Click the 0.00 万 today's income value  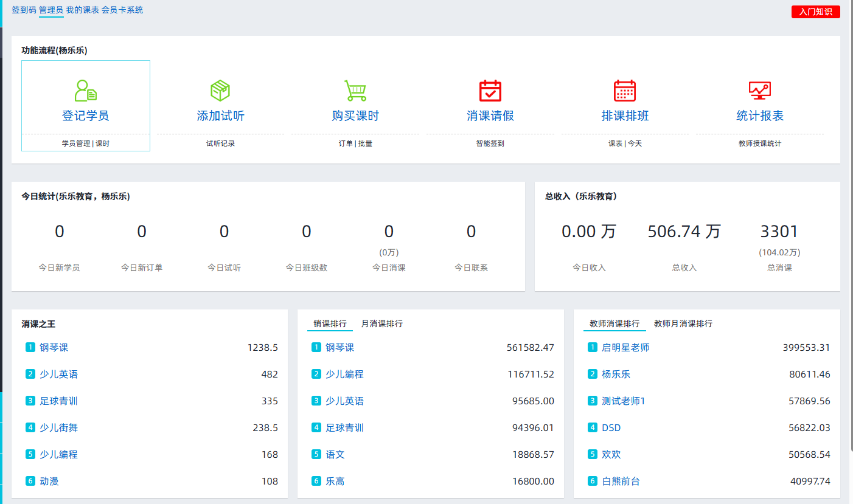[x=589, y=231]
